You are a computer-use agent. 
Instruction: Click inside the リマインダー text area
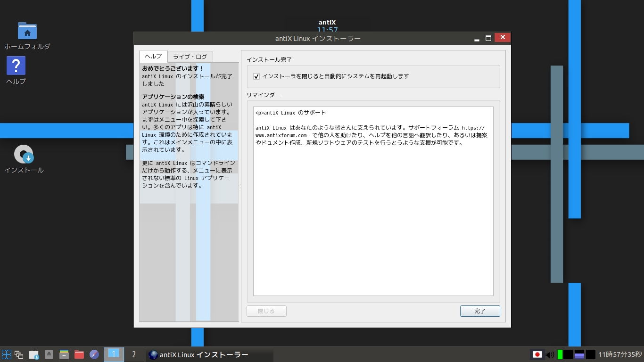[373, 201]
